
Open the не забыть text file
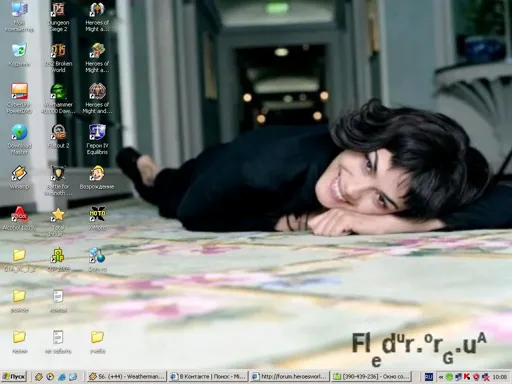click(x=58, y=342)
